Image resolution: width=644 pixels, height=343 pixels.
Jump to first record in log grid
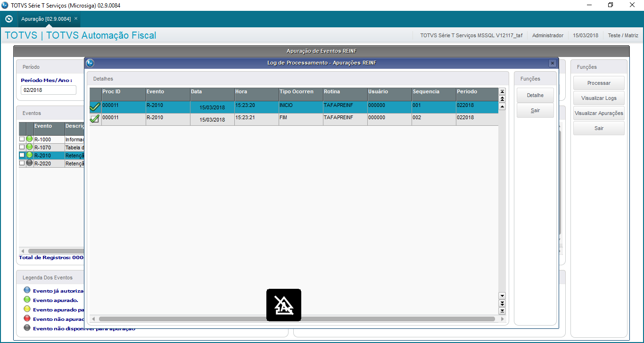pos(502,91)
